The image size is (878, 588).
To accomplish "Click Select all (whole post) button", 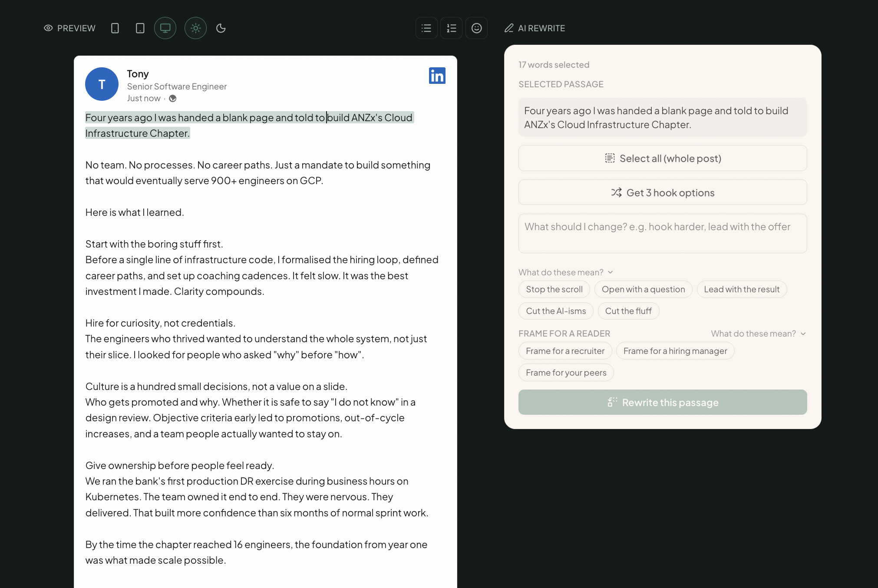I will [663, 158].
